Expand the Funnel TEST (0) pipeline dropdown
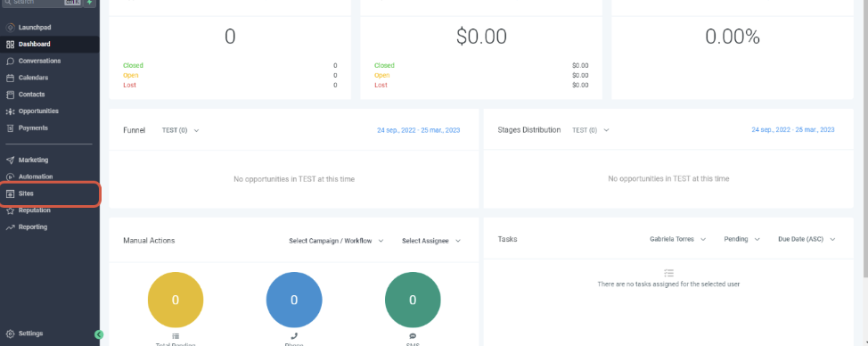868x346 pixels. coord(181,130)
